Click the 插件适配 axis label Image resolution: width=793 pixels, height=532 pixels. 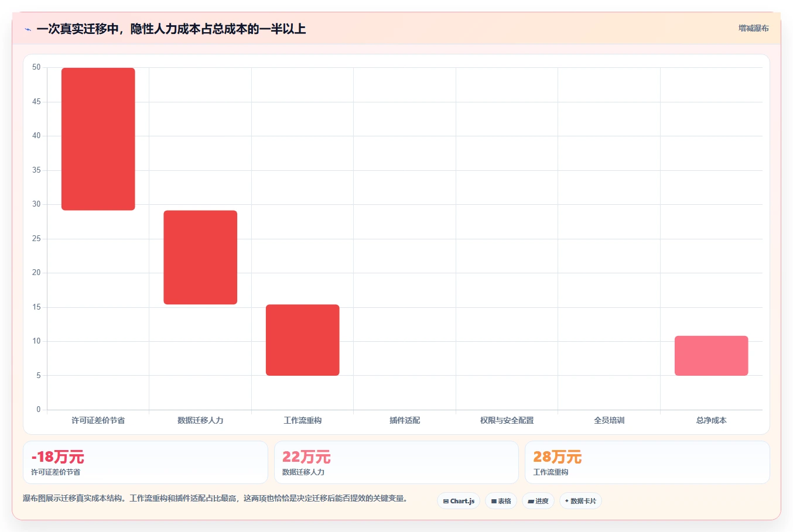(405, 420)
